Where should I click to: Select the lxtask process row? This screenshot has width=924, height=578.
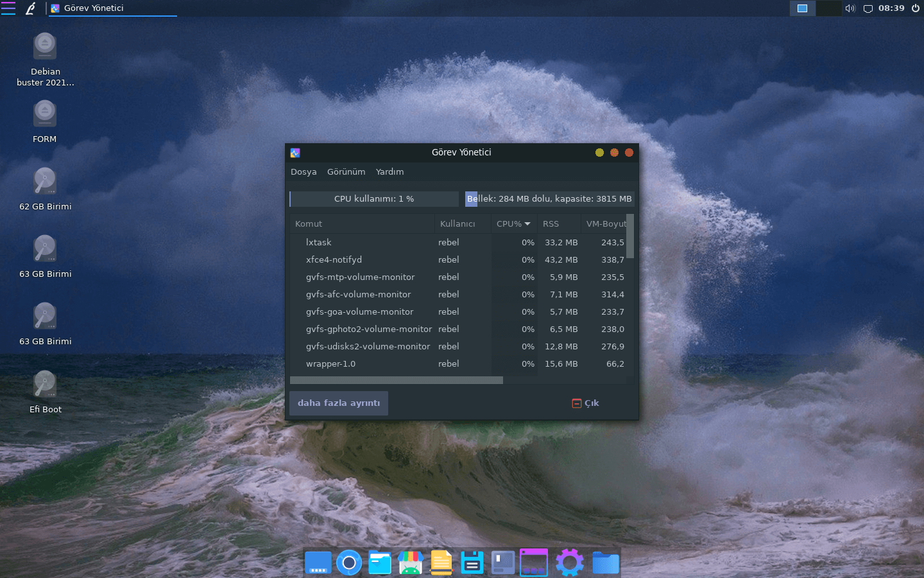pos(458,243)
